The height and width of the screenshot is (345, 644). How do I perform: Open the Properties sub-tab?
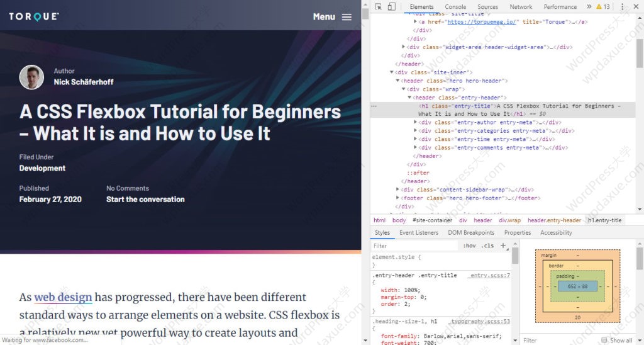point(518,233)
